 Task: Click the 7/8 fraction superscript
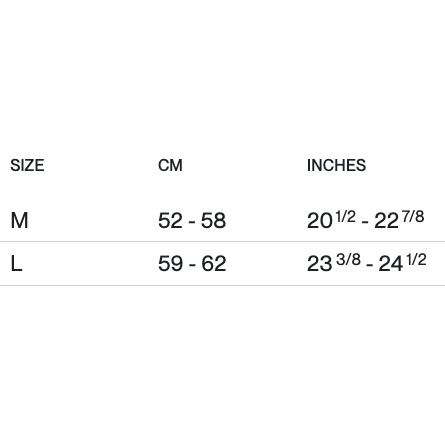click(413, 216)
